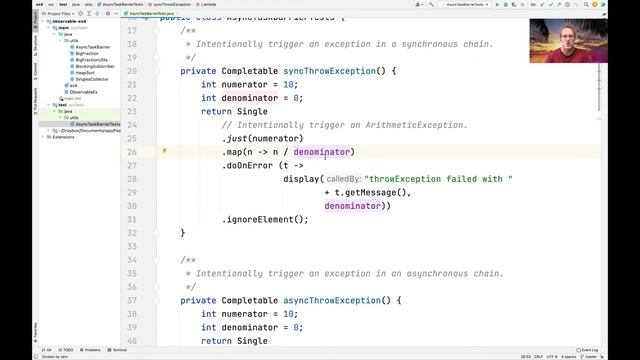The width and height of the screenshot is (640, 360).
Task: Click run gutter icon beside class declaration
Action: pos(147,18)
